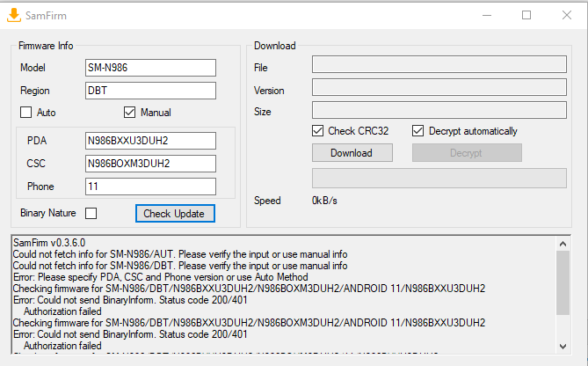The image size is (588, 366).
Task: Click the SamFirm window title text
Action: click(46, 16)
